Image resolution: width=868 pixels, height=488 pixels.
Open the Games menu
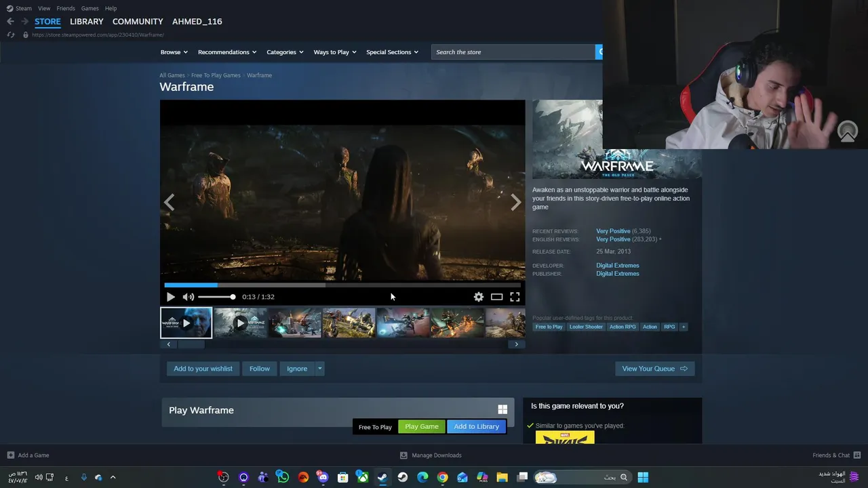[90, 8]
